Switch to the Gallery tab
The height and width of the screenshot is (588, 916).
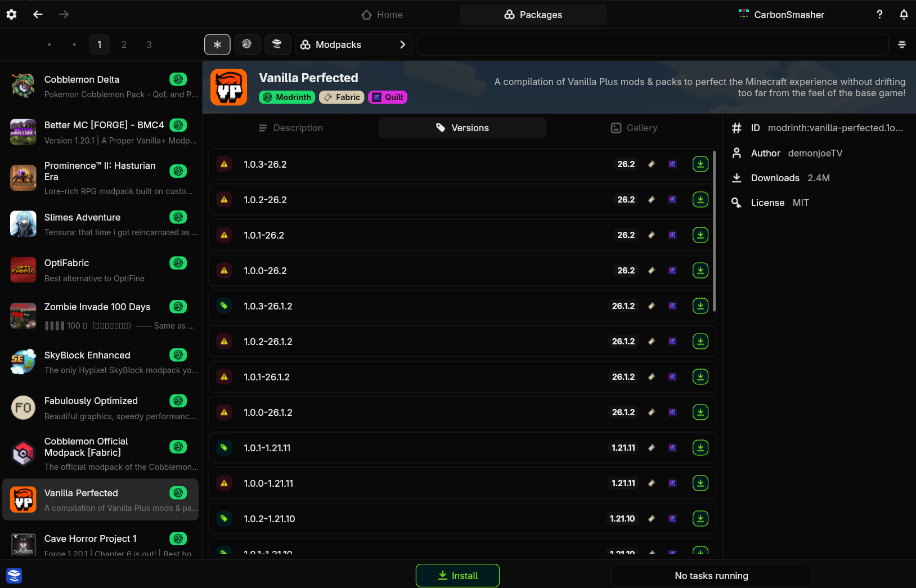(634, 128)
